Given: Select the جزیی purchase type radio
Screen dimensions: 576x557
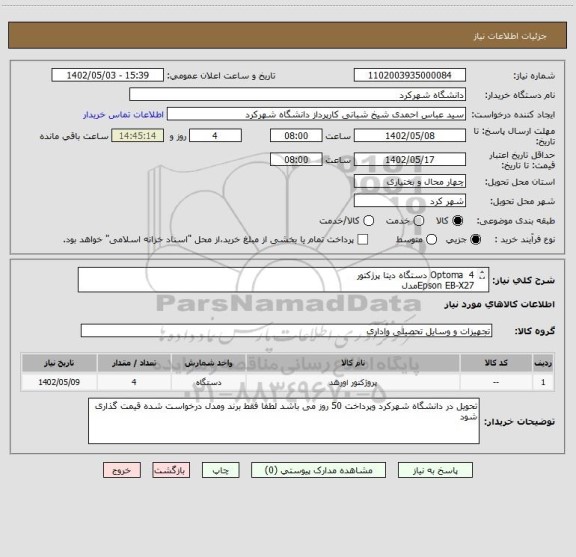Looking at the screenshot, I should click(476, 240).
